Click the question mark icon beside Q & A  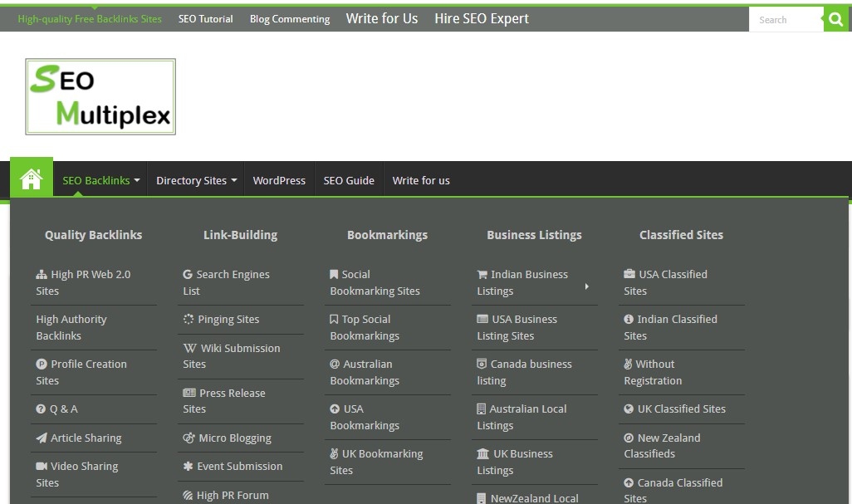tap(41, 409)
